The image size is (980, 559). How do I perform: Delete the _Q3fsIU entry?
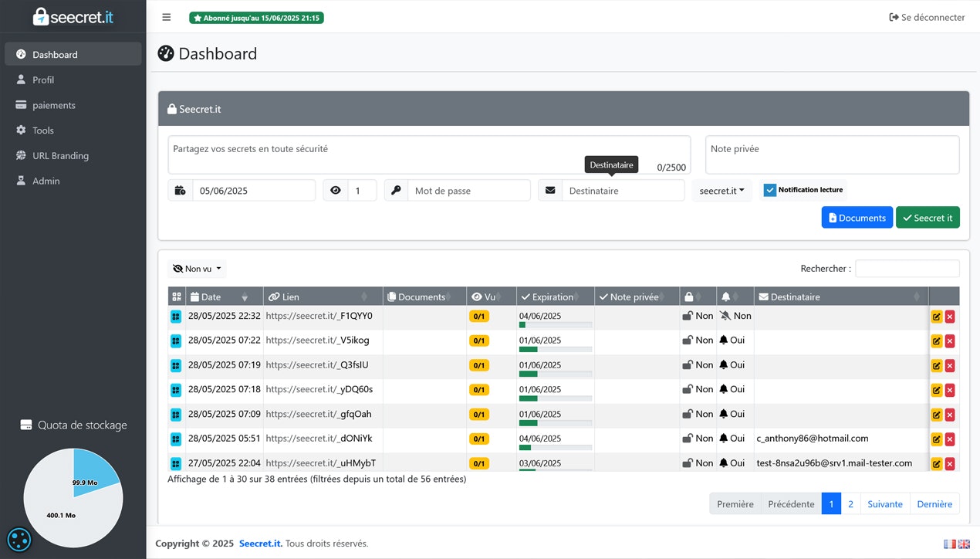(x=950, y=365)
